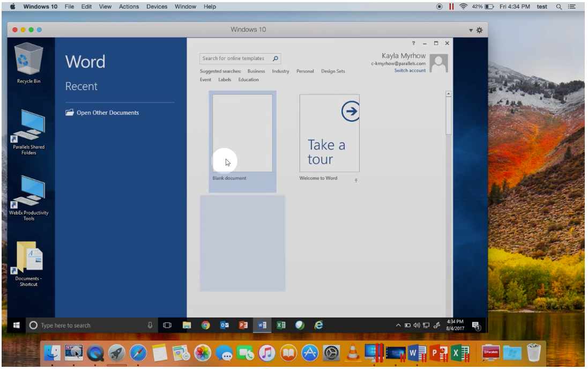Click the Education suggested search

(x=248, y=79)
